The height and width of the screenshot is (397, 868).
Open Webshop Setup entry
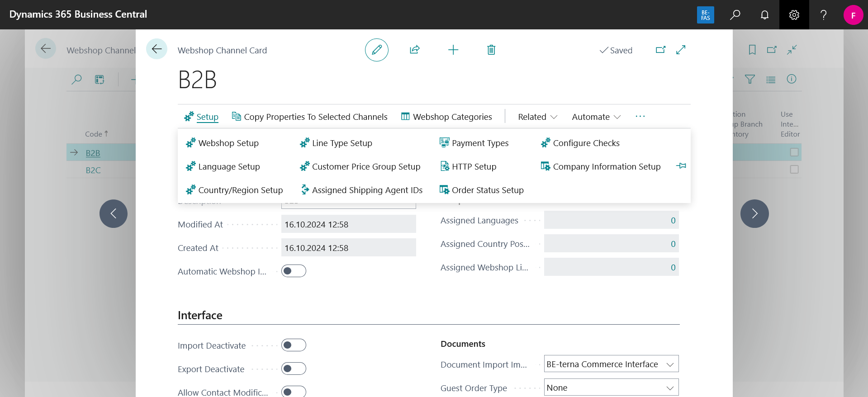(x=222, y=143)
